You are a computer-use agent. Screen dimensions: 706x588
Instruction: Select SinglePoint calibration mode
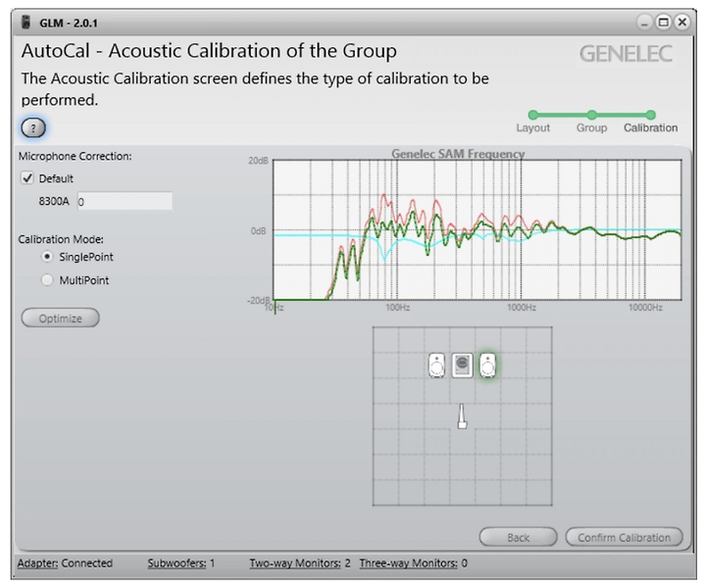point(47,257)
